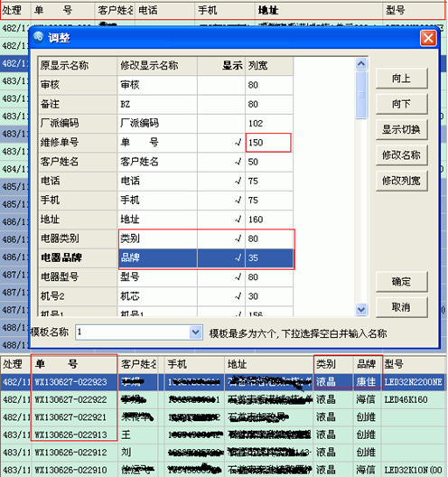This screenshot has height=477, width=448.
Task: Click 品牌 header in bottom table
Action: (x=367, y=364)
